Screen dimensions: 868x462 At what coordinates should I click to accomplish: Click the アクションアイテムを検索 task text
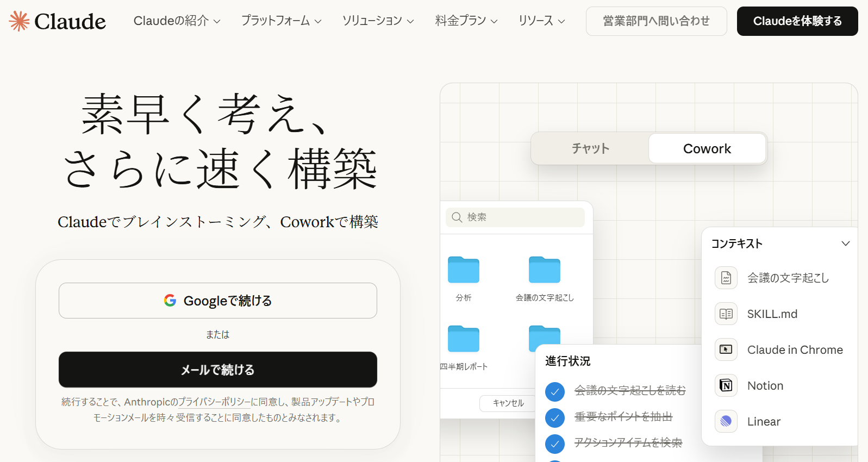point(628,443)
